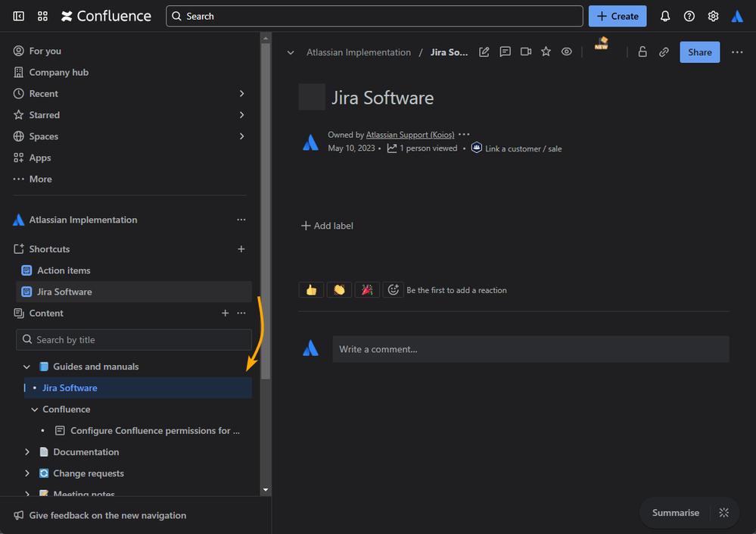
Task: Expand the Spaces navigation chevron
Action: 241,136
